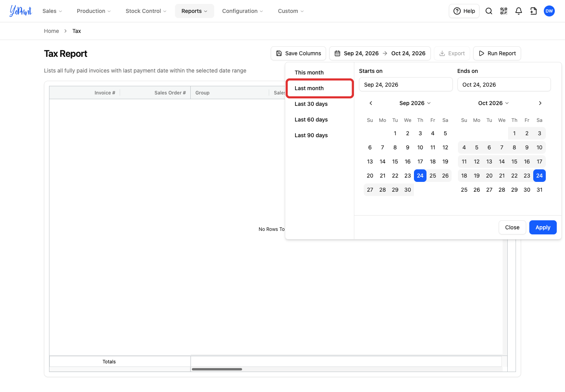The width and height of the screenshot is (565, 392).
Task: Go to next month with right chevron
Action: pyautogui.click(x=540, y=103)
